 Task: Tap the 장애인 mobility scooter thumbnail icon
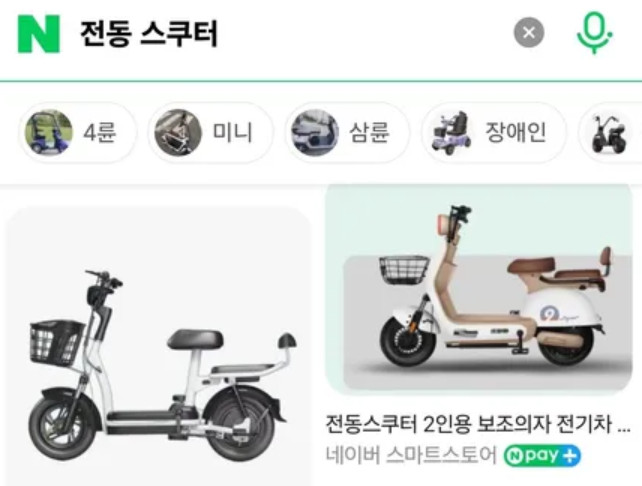[452, 132]
